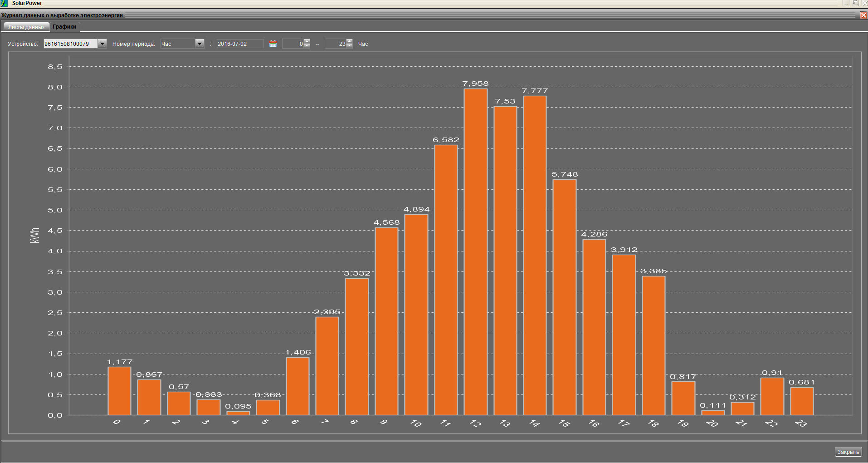Click the x-axis label 12
Screen dimensions: 868x463
[475, 423]
